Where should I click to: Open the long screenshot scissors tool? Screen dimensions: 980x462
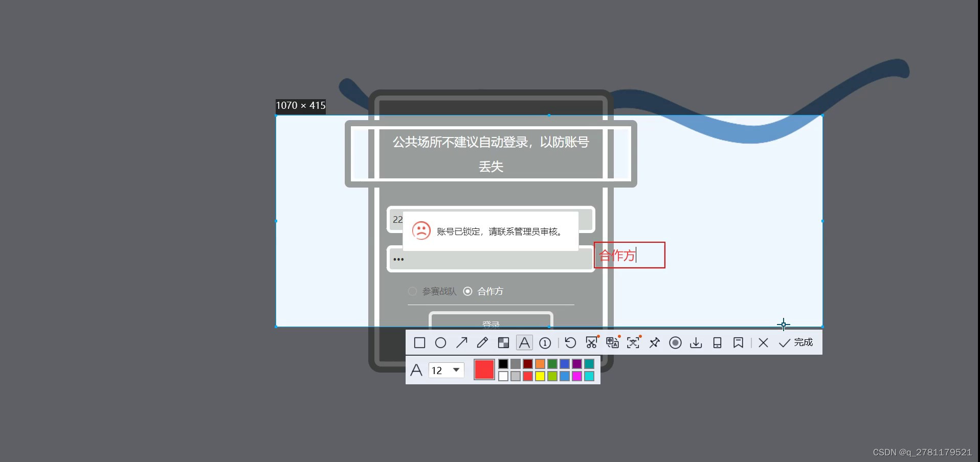pyautogui.click(x=592, y=342)
